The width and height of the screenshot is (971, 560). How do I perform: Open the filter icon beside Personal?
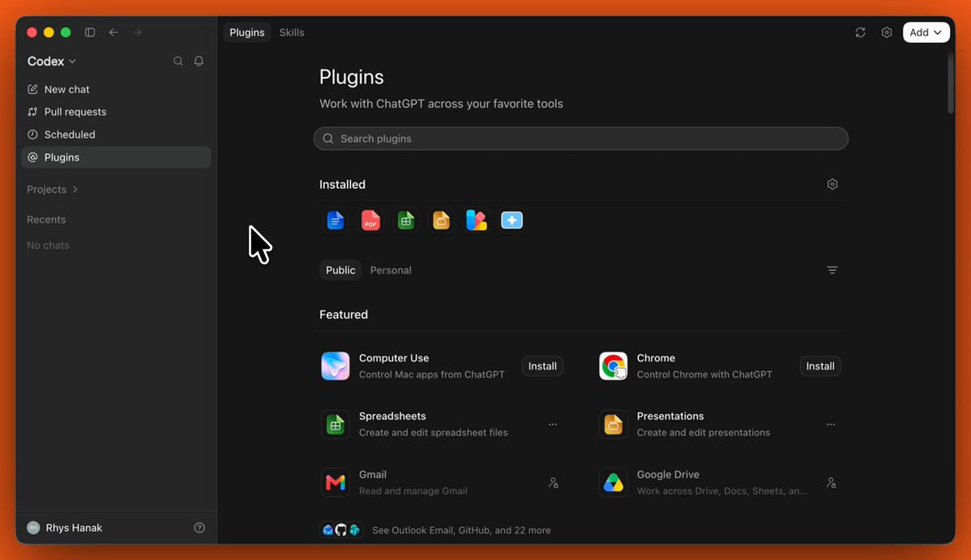[832, 270]
